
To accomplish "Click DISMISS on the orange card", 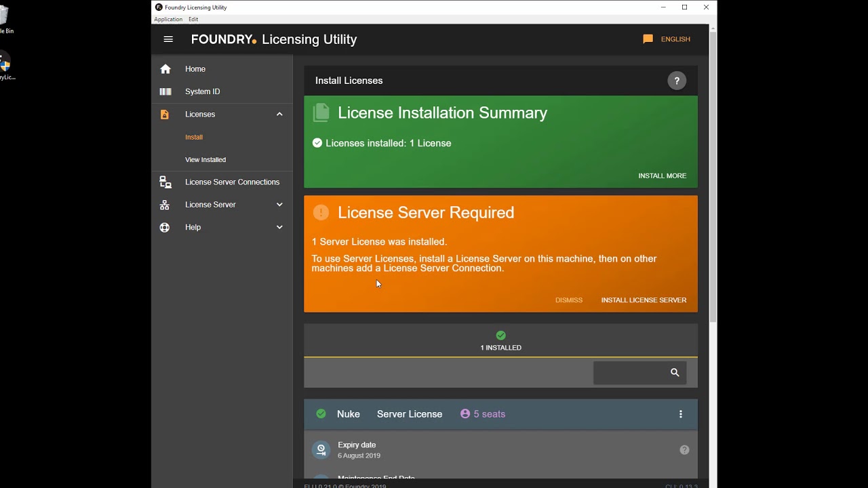I will coord(569,300).
